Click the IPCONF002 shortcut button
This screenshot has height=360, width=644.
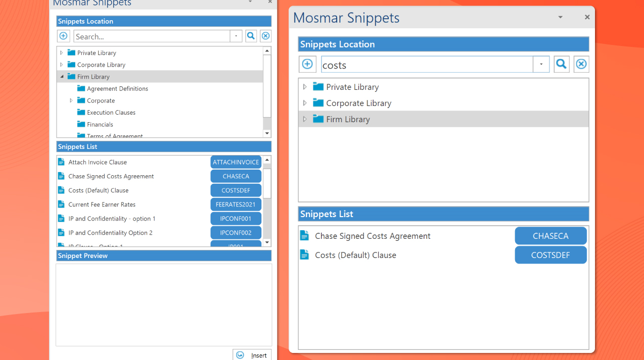[x=236, y=233]
